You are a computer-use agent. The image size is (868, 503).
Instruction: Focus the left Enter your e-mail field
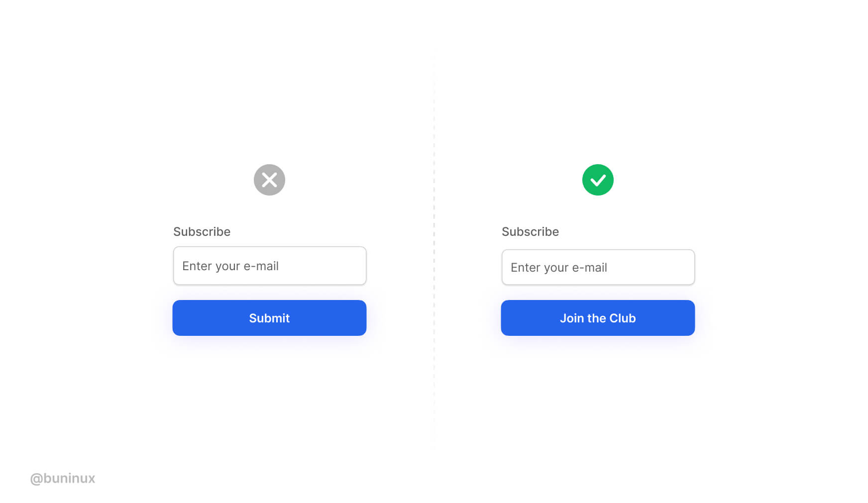tap(270, 266)
